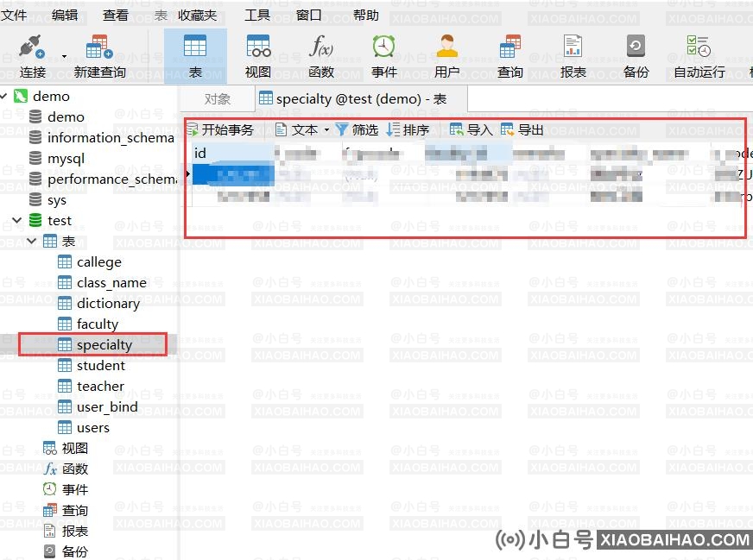Switch to the 对象 tab
The image size is (753, 560).
pyautogui.click(x=217, y=99)
